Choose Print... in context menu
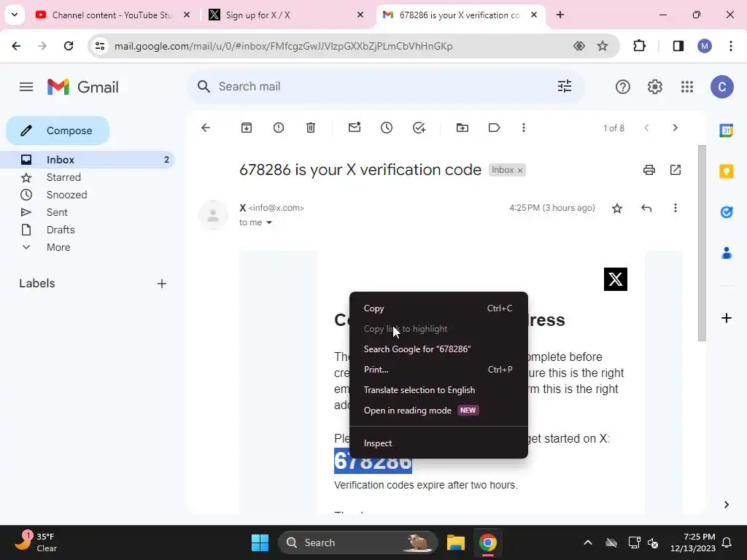Image resolution: width=747 pixels, height=560 pixels. click(438, 370)
